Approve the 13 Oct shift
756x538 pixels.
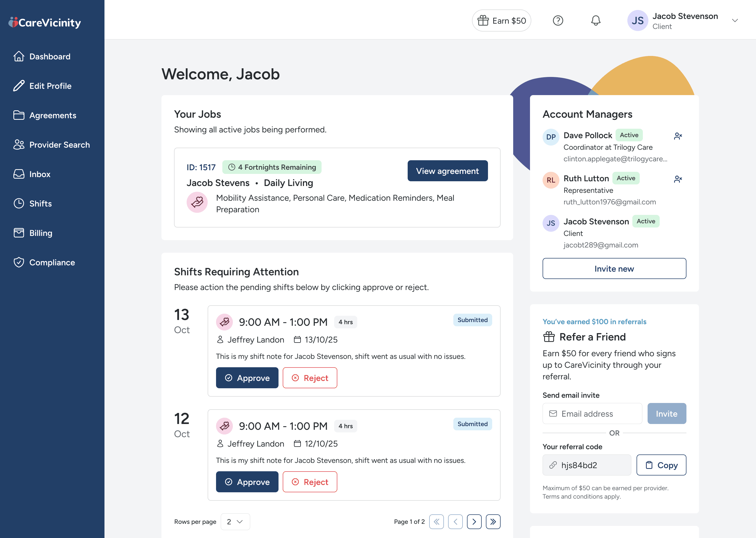pos(247,378)
